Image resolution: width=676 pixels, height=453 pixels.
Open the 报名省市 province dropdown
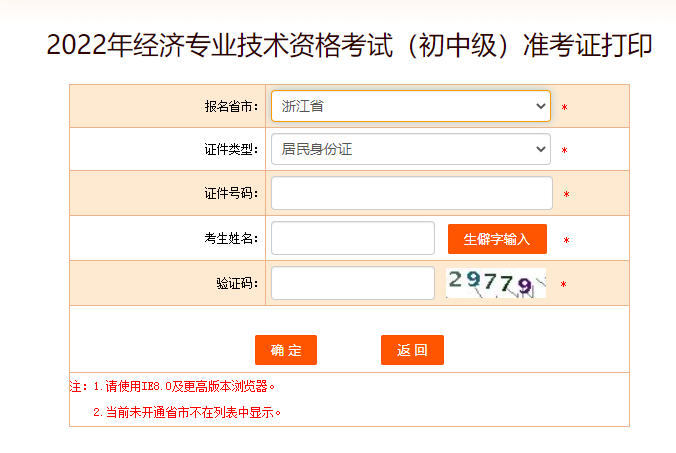(410, 106)
